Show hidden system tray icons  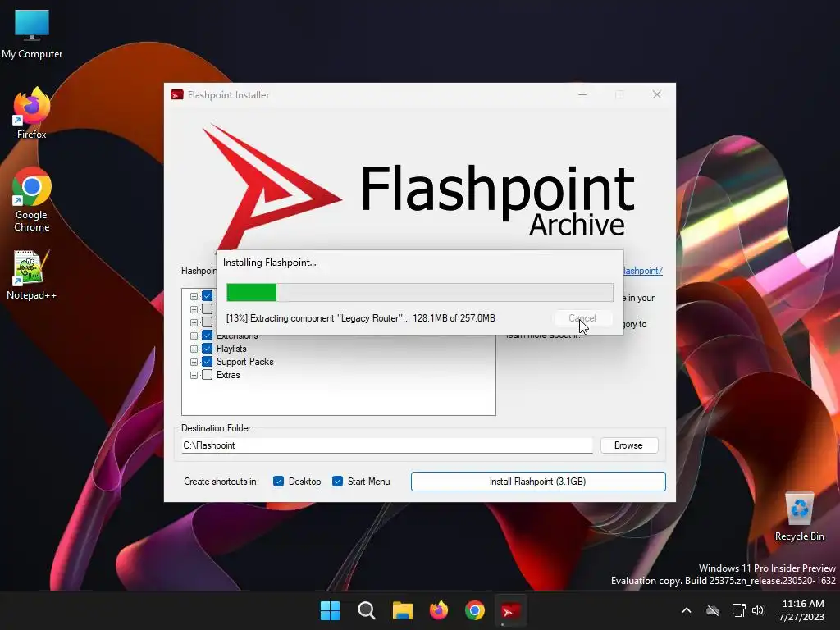[687, 610]
